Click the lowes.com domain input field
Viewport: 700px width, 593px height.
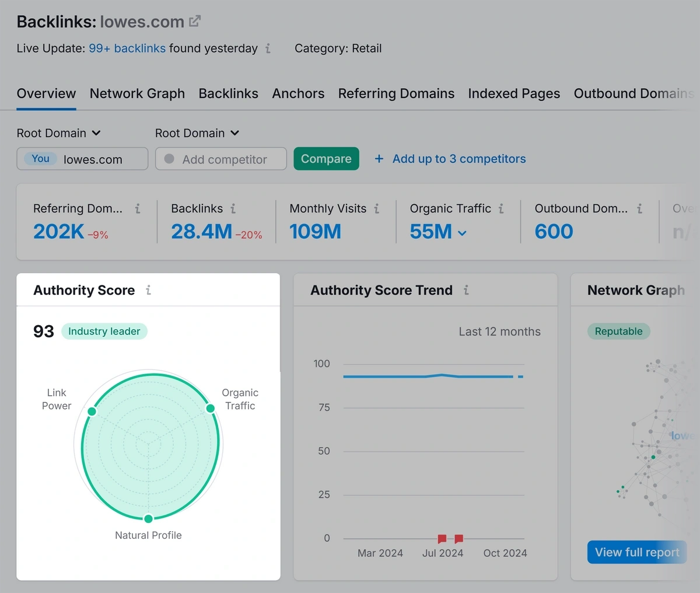pyautogui.click(x=82, y=159)
